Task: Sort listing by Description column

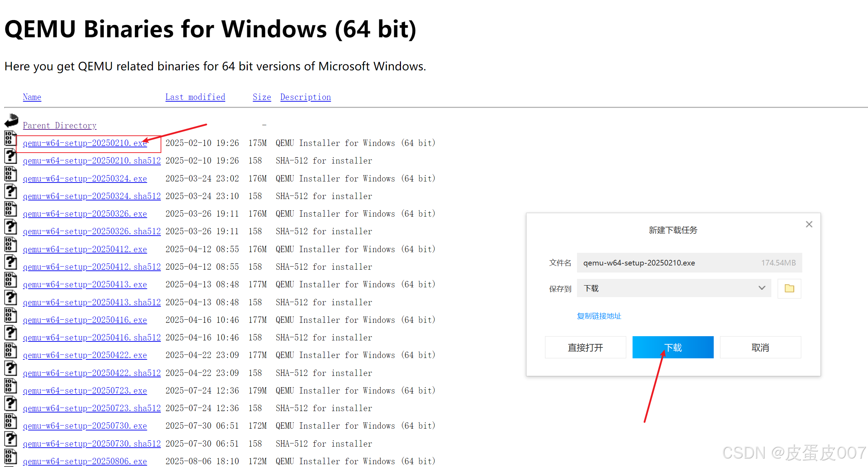Action: click(305, 97)
